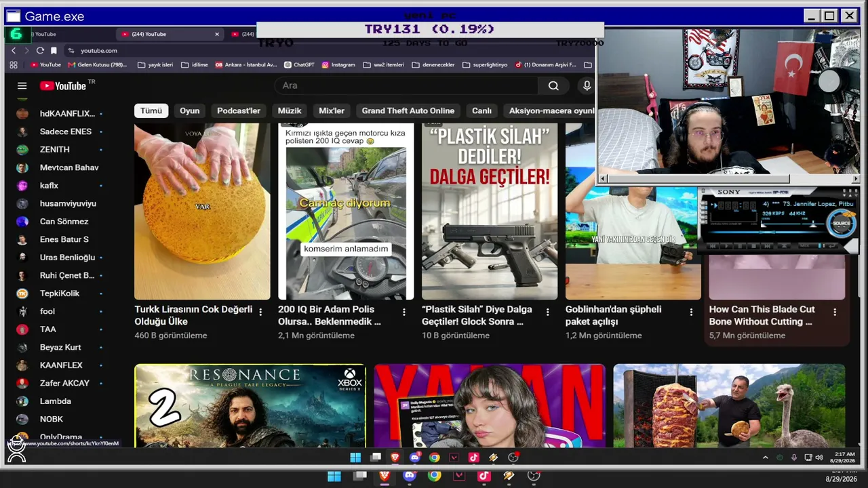Open more options for "Plastik Silah" short
Viewport: 868px width, 488px height.
[548, 312]
